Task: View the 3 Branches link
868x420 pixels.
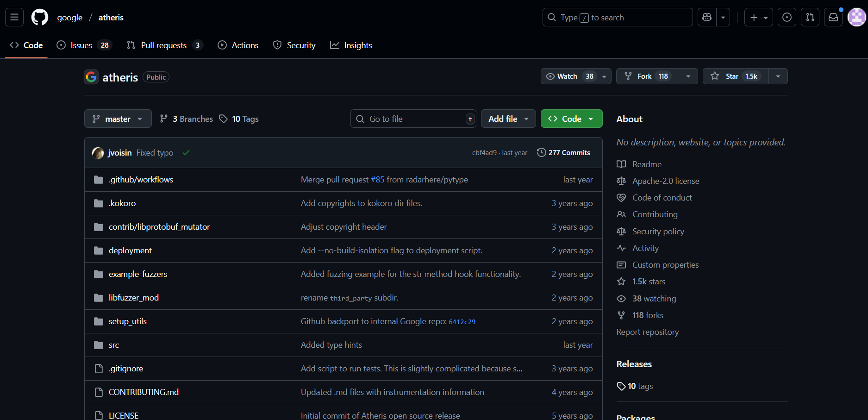Action: coord(186,119)
